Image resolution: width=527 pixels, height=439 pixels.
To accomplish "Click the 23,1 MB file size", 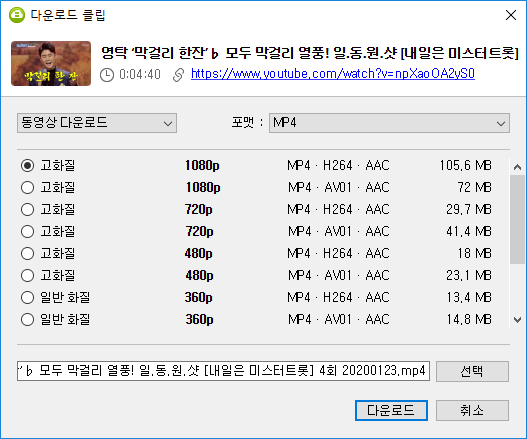I will tap(469, 275).
